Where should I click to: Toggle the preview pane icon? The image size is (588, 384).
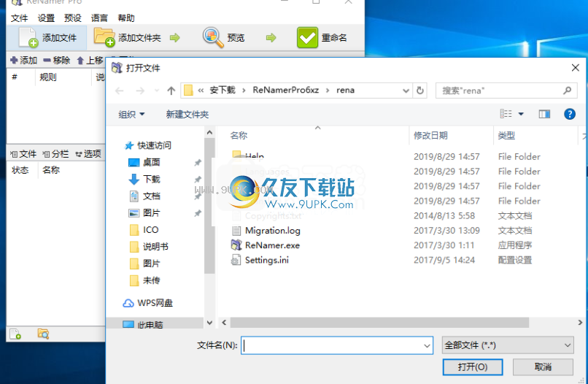pyautogui.click(x=544, y=114)
